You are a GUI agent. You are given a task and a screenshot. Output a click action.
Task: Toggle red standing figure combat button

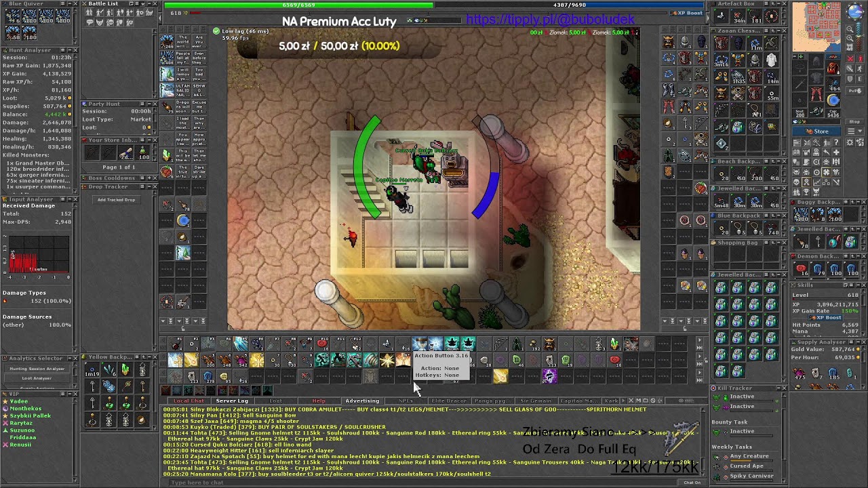click(x=861, y=59)
